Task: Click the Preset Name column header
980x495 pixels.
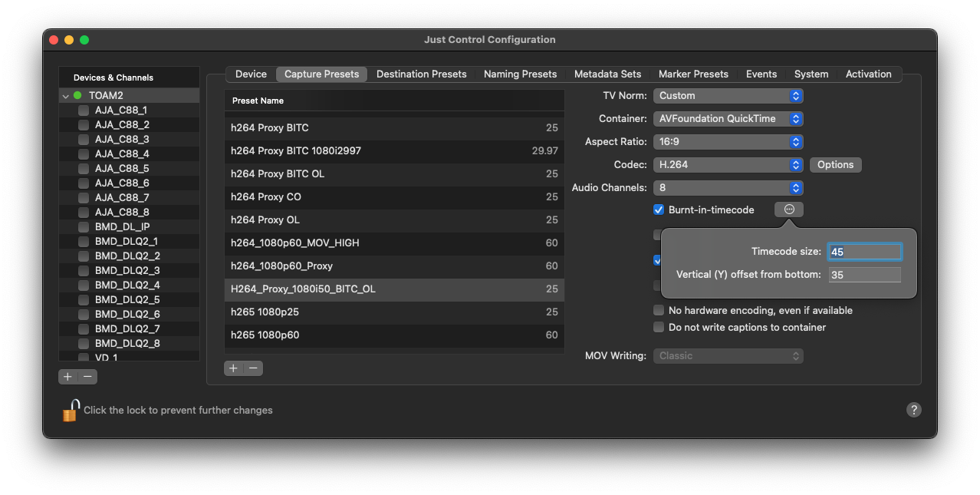Action: (394, 101)
